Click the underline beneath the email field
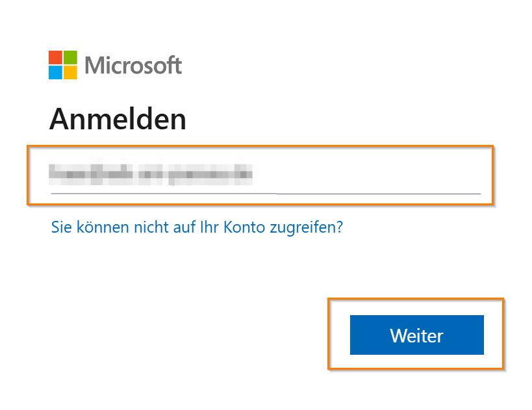 click(266, 194)
